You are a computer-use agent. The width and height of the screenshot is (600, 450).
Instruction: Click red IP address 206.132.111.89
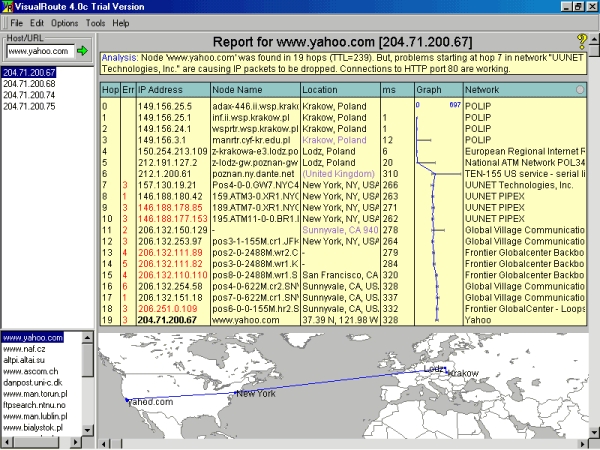pos(170,253)
